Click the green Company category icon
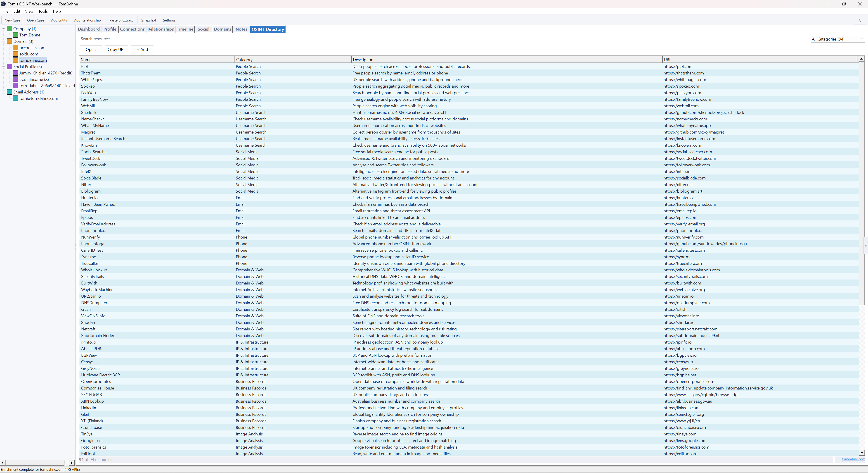The width and height of the screenshot is (868, 473). 9,29
